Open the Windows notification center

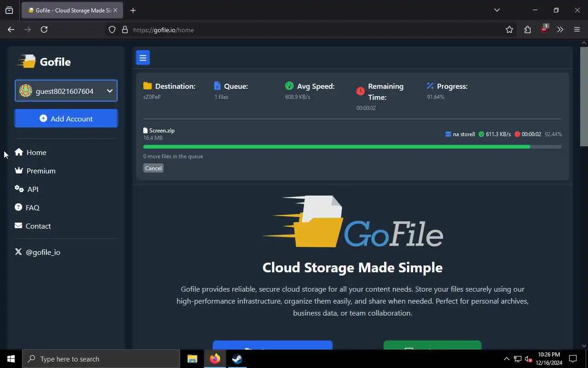573,359
